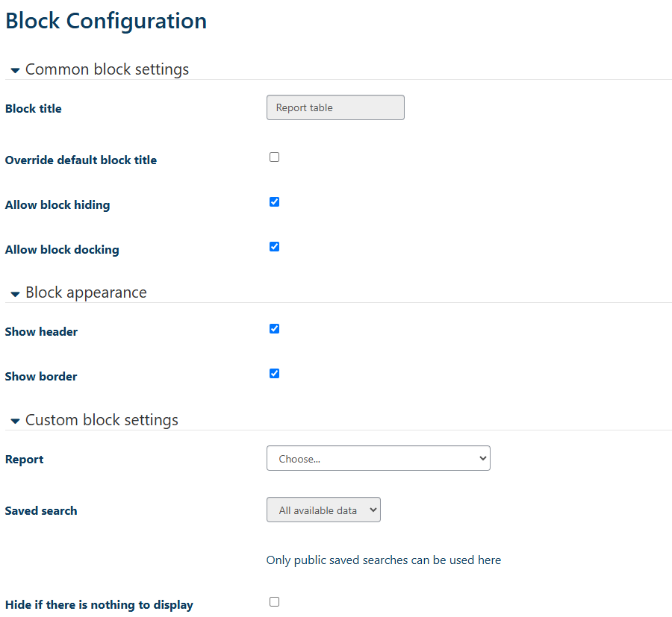Click the disclosure triangle beside Common block settings

tap(14, 69)
